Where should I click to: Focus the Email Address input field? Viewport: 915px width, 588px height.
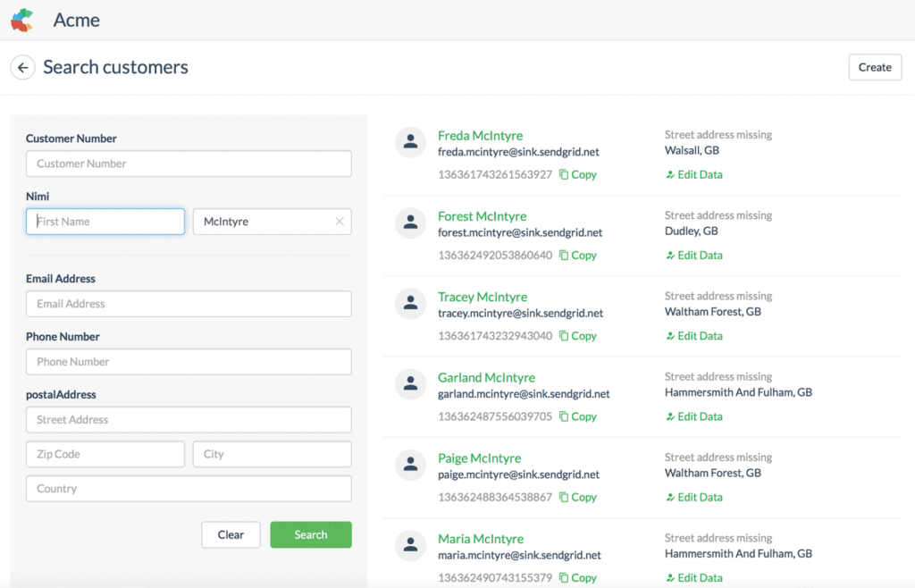click(x=189, y=304)
